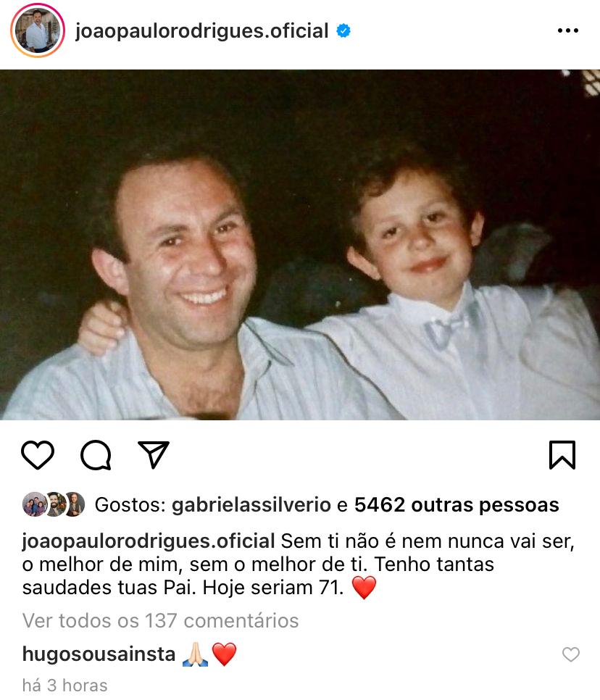Tap the blue verified badge

coord(343,31)
